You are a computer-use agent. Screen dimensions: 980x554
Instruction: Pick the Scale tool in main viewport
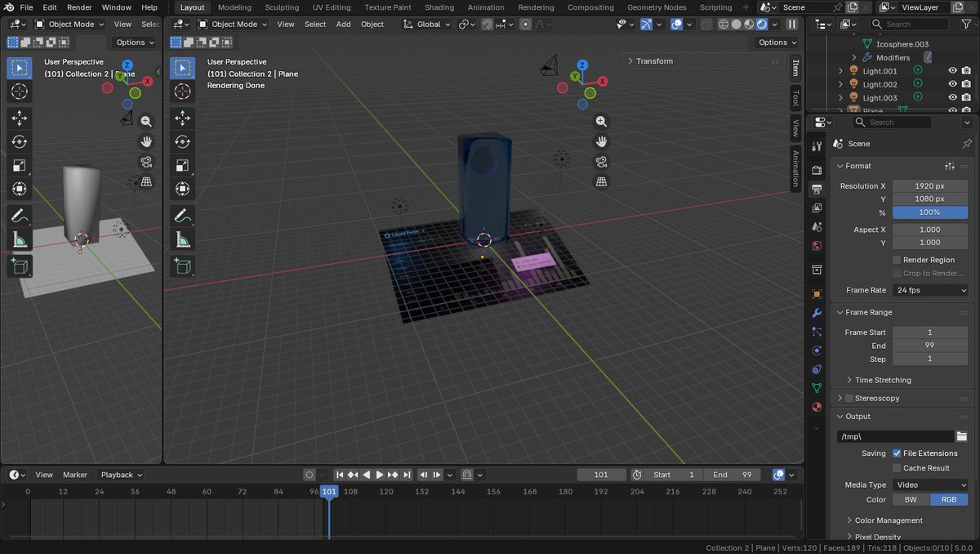click(183, 166)
